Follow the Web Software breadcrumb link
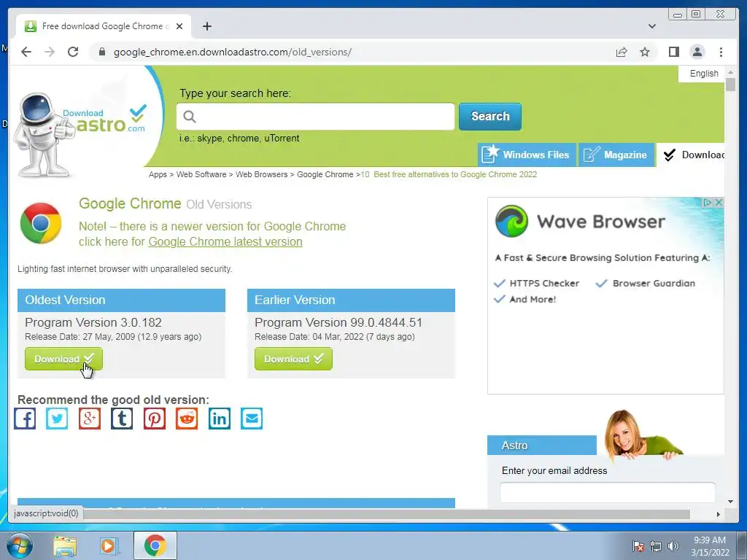Screen dimensions: 747x560 click(201, 174)
